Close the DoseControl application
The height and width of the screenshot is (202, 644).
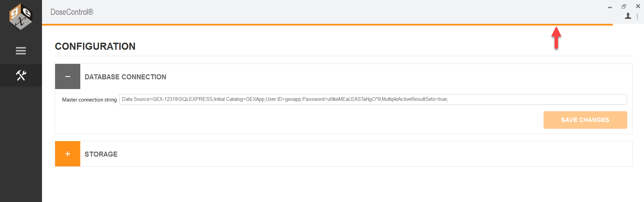tap(638, 6)
